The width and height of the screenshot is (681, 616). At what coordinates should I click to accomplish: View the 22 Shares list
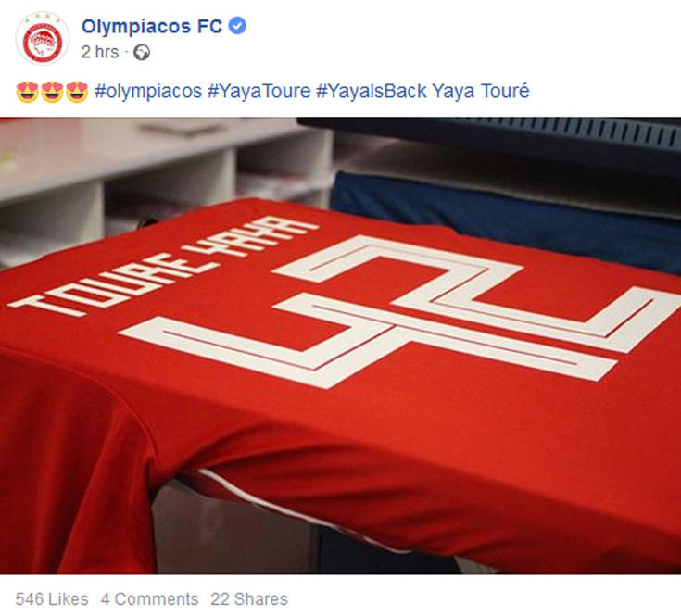tap(249, 599)
